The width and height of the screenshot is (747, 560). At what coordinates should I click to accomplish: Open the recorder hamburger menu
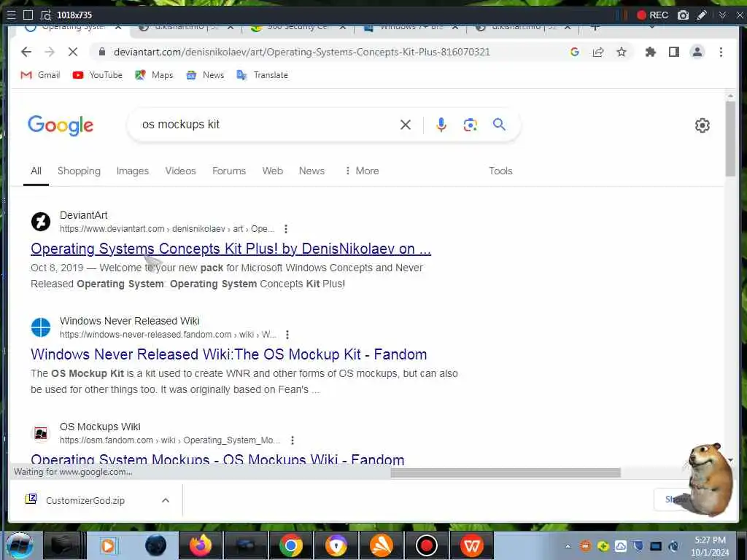point(12,15)
